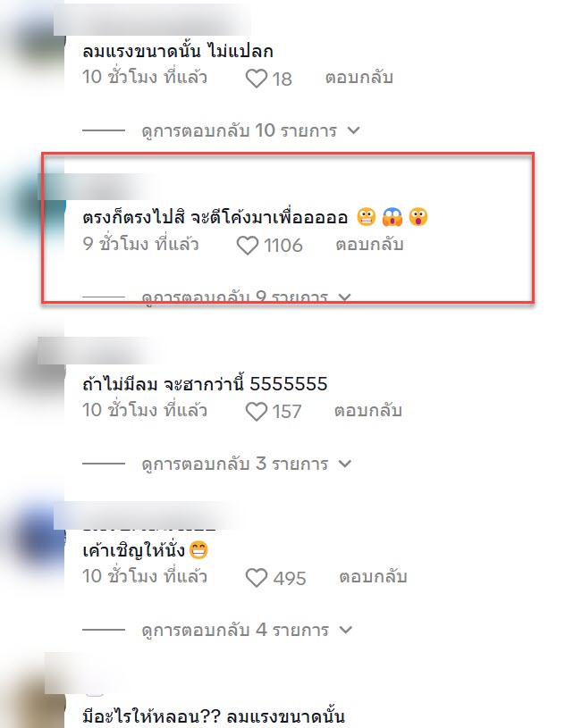This screenshot has height=728, width=582.
Task: Reply to the ถ้าไม่มีลม comment
Action: [368, 410]
